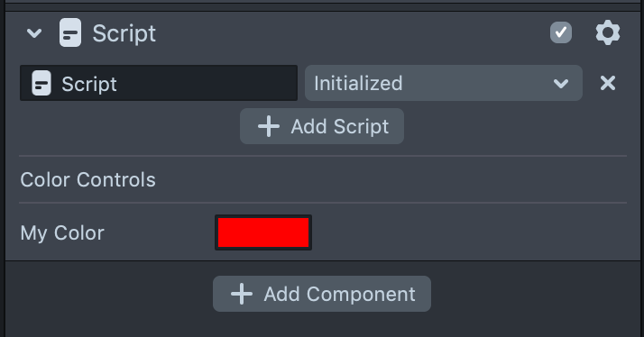This screenshot has width=644, height=337.
Task: Click the plus icon on Add Script
Action: (x=269, y=126)
